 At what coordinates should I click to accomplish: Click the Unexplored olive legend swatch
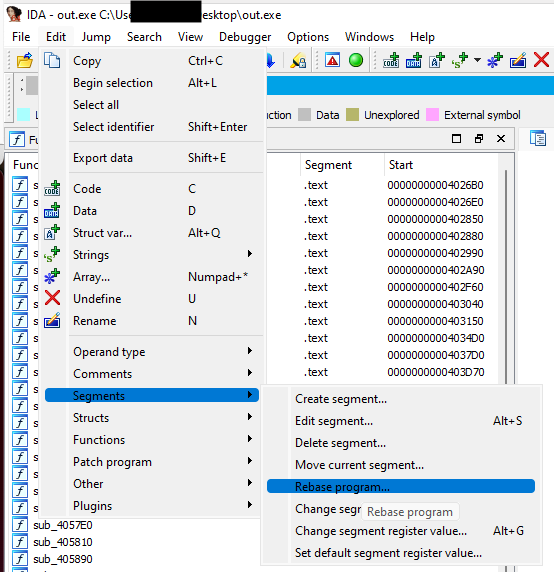click(x=352, y=115)
